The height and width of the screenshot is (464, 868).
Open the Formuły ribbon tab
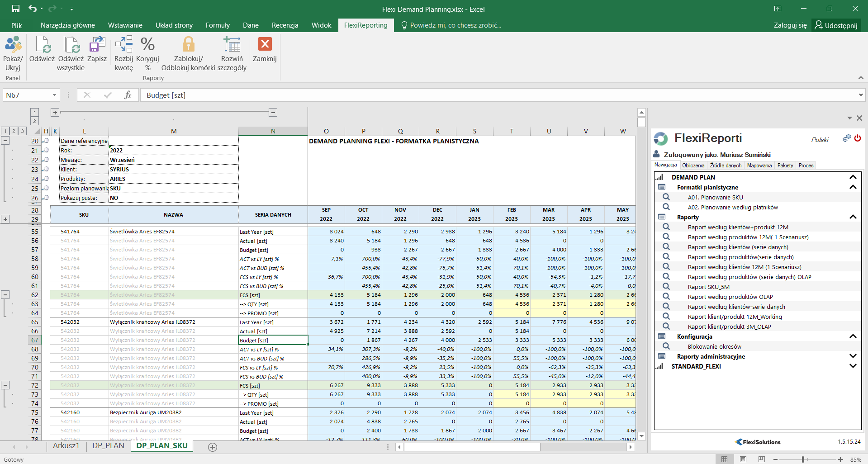click(x=218, y=25)
